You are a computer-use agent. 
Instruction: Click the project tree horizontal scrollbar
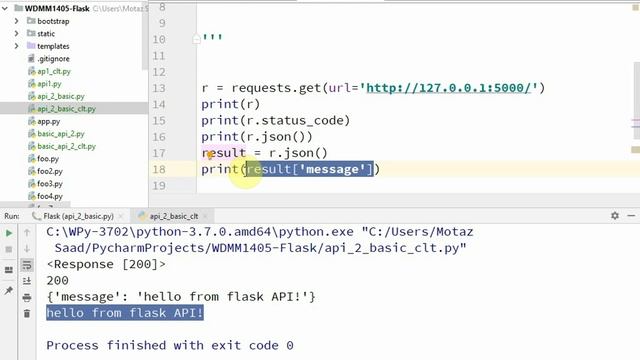tap(35, 204)
